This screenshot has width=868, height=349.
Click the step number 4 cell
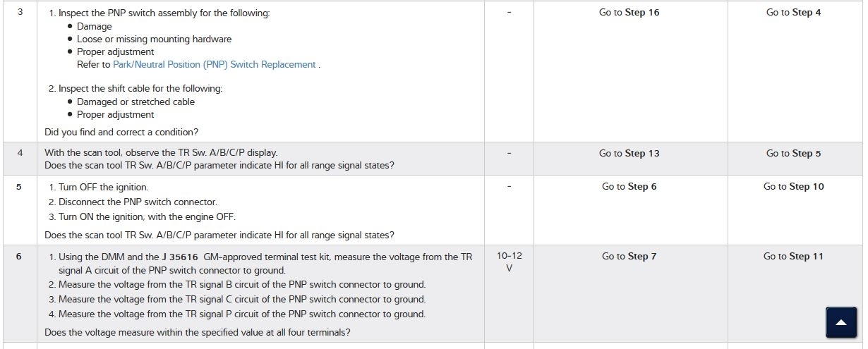[20, 153]
